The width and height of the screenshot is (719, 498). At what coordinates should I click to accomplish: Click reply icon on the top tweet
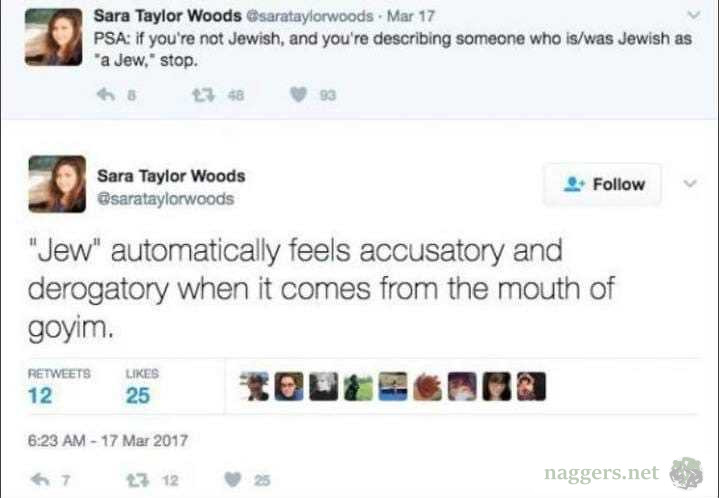tap(106, 95)
